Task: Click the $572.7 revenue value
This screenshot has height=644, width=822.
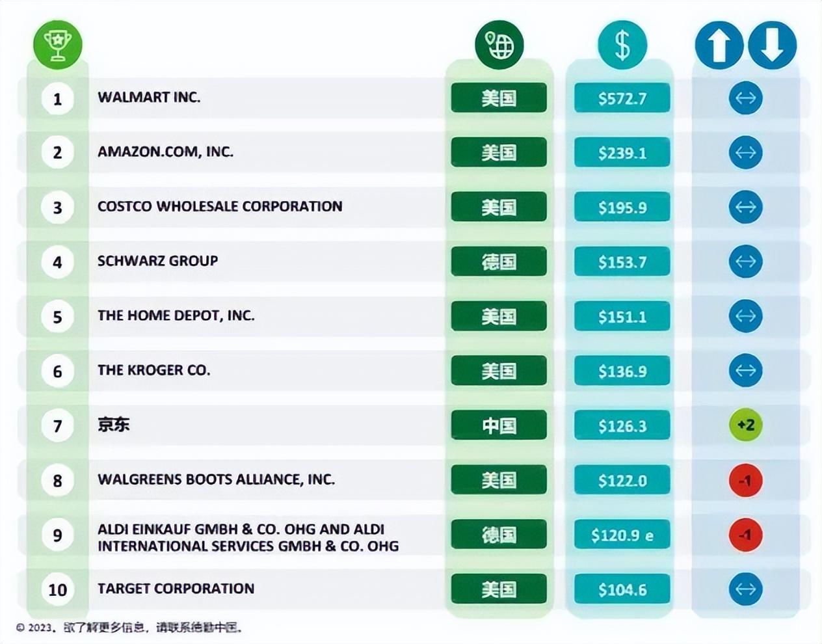Action: (622, 98)
